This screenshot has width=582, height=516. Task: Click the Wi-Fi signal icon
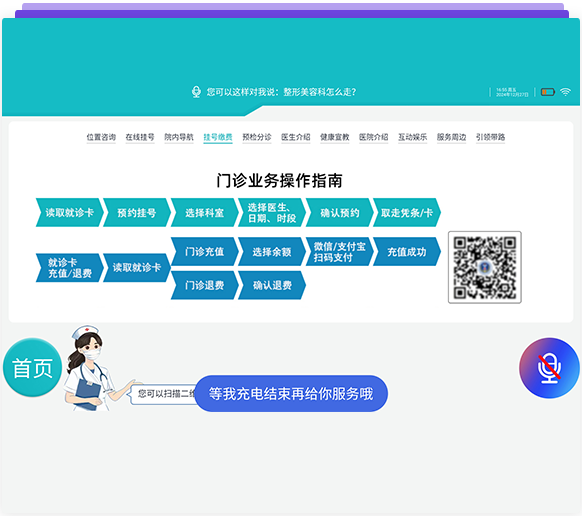565,92
